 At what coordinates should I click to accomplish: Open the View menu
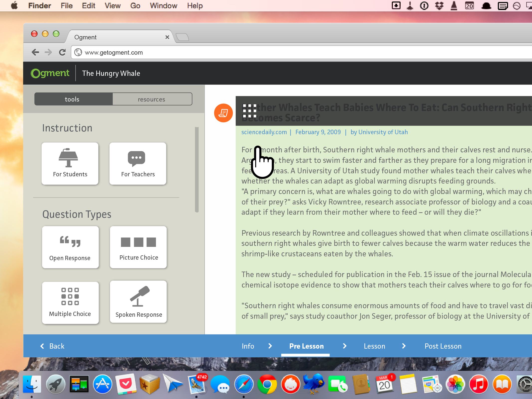point(113,5)
